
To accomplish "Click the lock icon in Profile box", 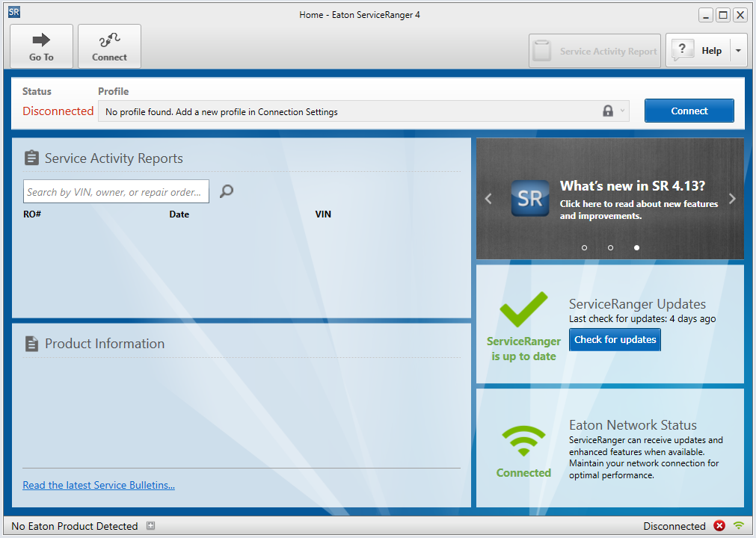I will click(x=608, y=111).
